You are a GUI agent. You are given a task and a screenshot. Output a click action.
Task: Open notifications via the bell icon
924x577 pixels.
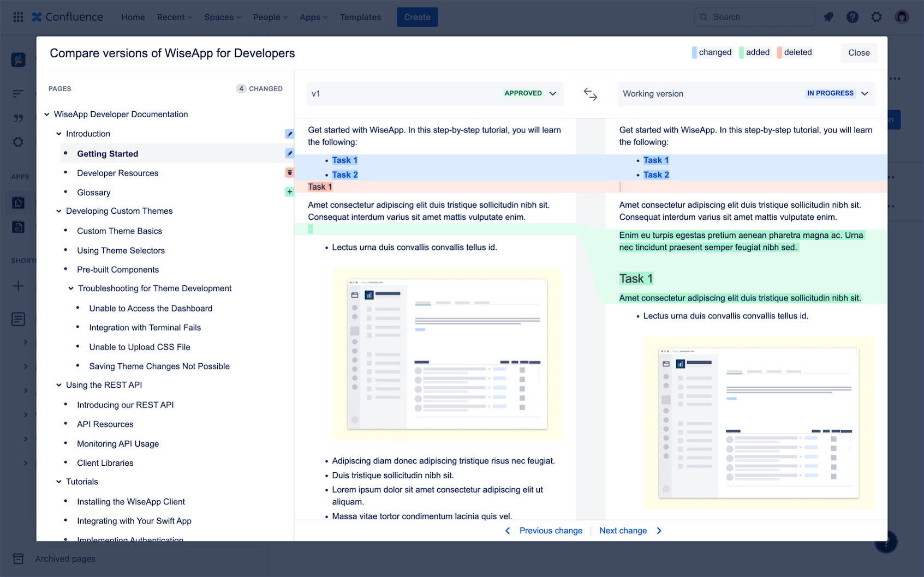coord(828,16)
